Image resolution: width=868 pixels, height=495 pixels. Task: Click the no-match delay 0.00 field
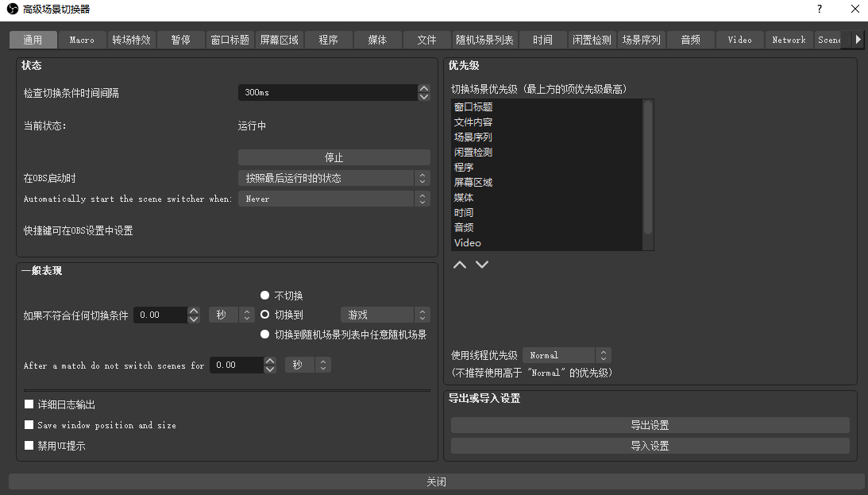tap(160, 315)
